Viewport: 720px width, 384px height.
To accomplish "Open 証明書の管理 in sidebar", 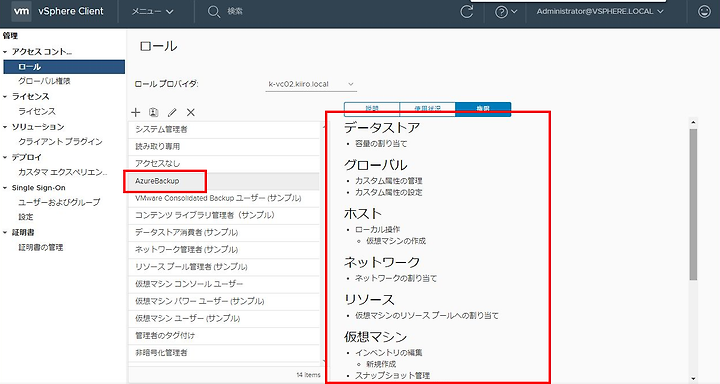I will [40, 247].
